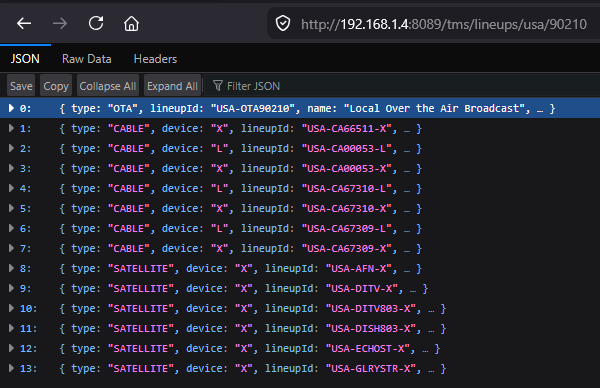Viewport: 600px width, 388px height.
Task: Click the "USA-CA67310-L" lineupId value
Action: 347,188
